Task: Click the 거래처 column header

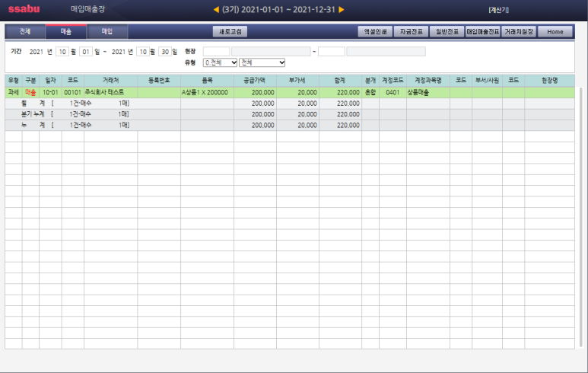Action: click(111, 80)
